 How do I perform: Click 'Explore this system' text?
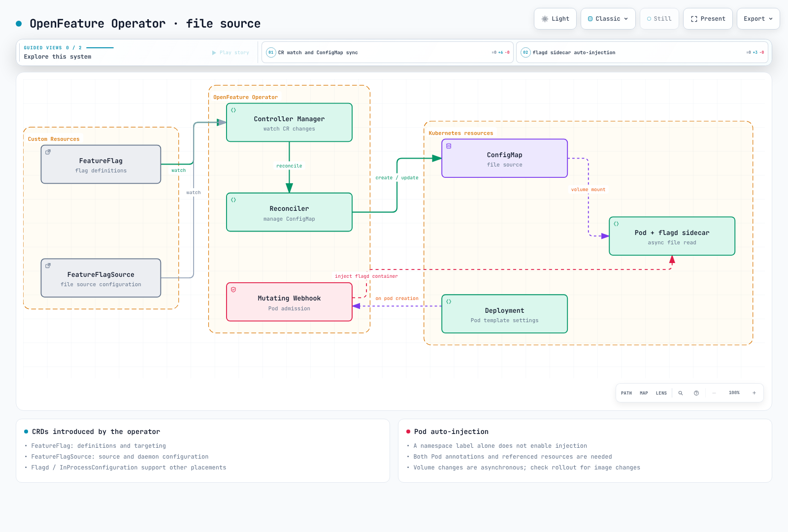[58, 57]
